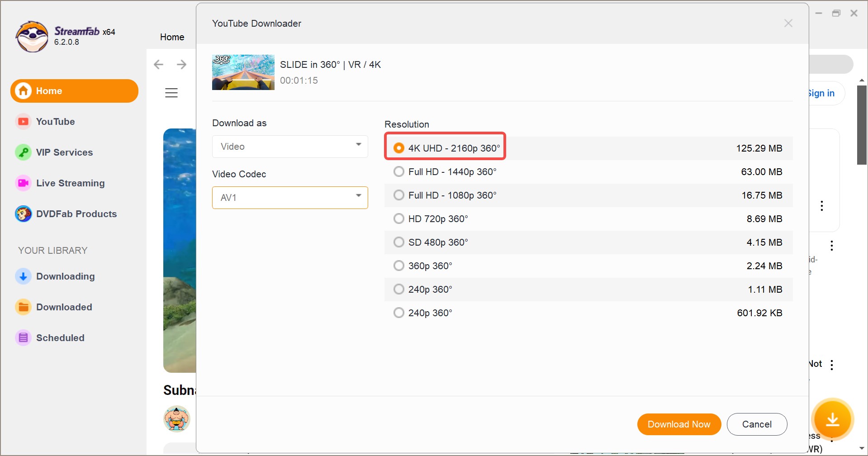Viewport: 868px width, 456px height.
Task: Open Live Streaming camera icon
Action: coord(23,183)
